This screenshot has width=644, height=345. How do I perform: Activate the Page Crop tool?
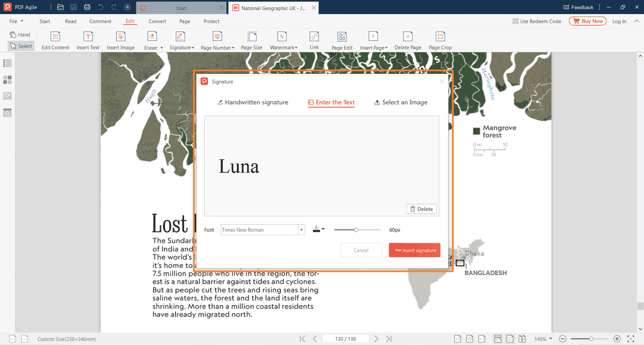pos(440,37)
